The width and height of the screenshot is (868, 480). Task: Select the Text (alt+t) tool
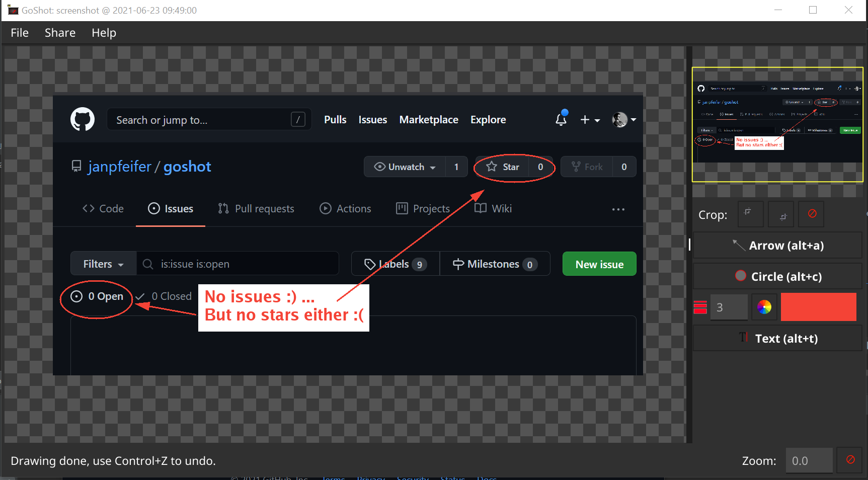[x=777, y=338]
